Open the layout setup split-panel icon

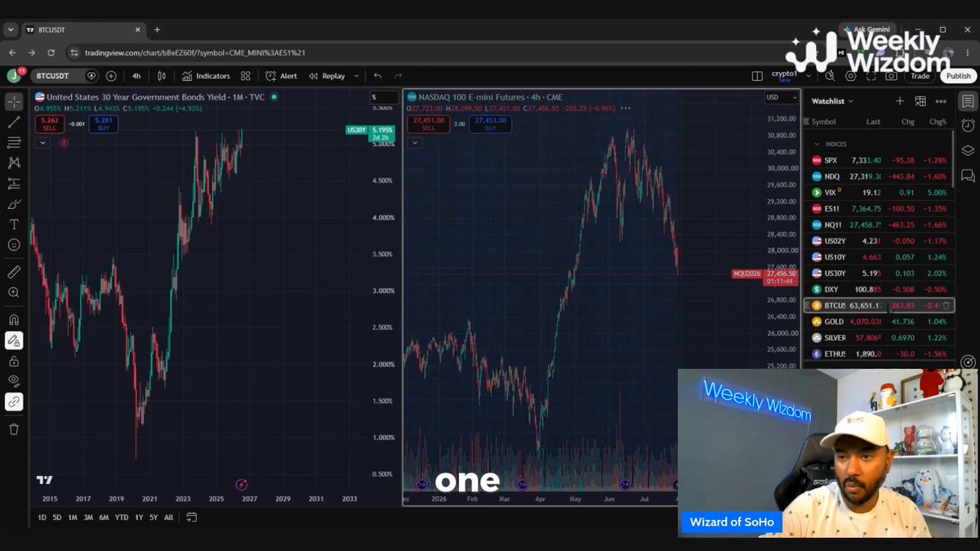756,76
